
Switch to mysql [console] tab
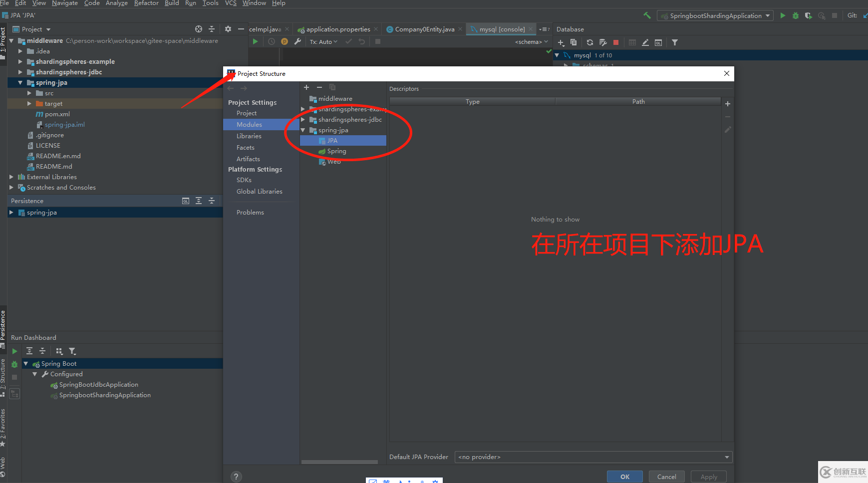pos(502,29)
